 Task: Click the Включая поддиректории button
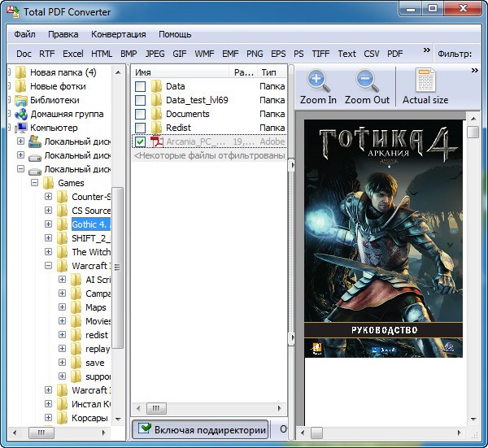point(201,429)
